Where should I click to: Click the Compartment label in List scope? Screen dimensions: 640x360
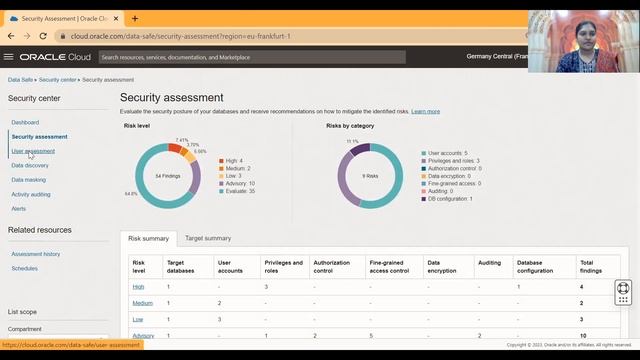24,329
